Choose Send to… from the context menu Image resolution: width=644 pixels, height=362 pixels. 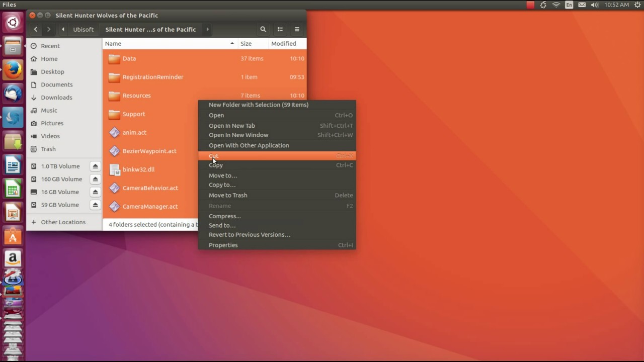277,226
